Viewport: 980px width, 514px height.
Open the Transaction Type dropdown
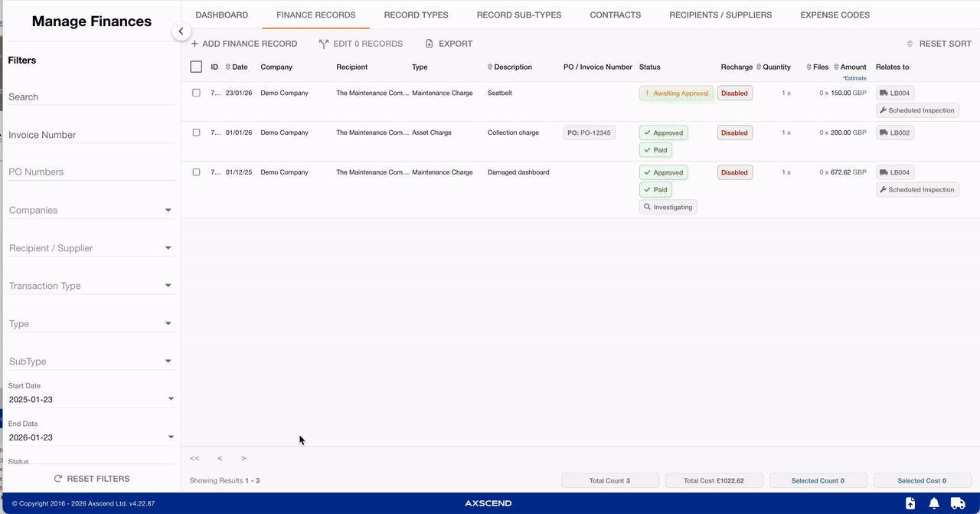click(168, 286)
